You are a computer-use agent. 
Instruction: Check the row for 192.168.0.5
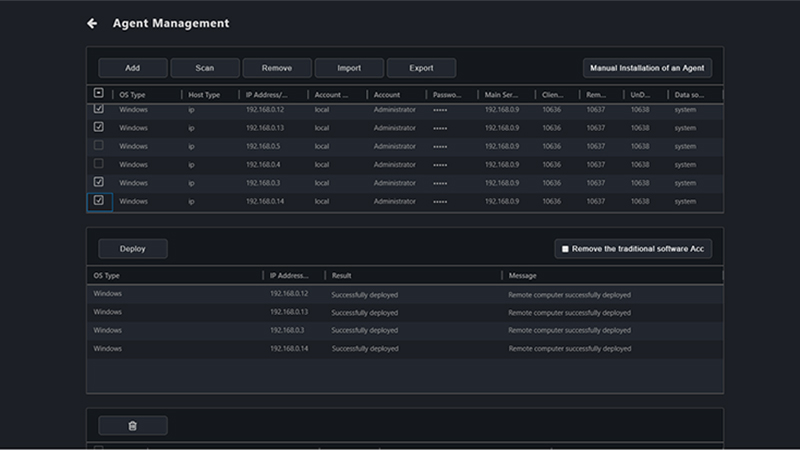click(98, 146)
